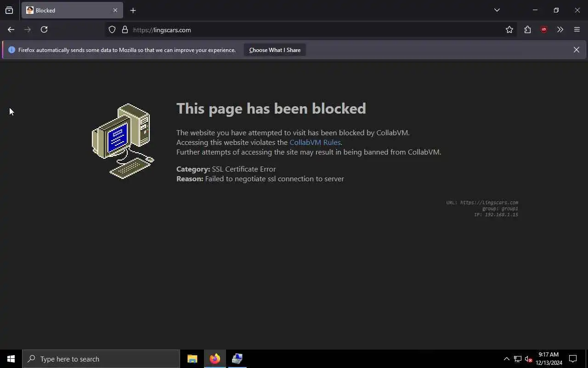Click Choose What I Share button

(275, 50)
